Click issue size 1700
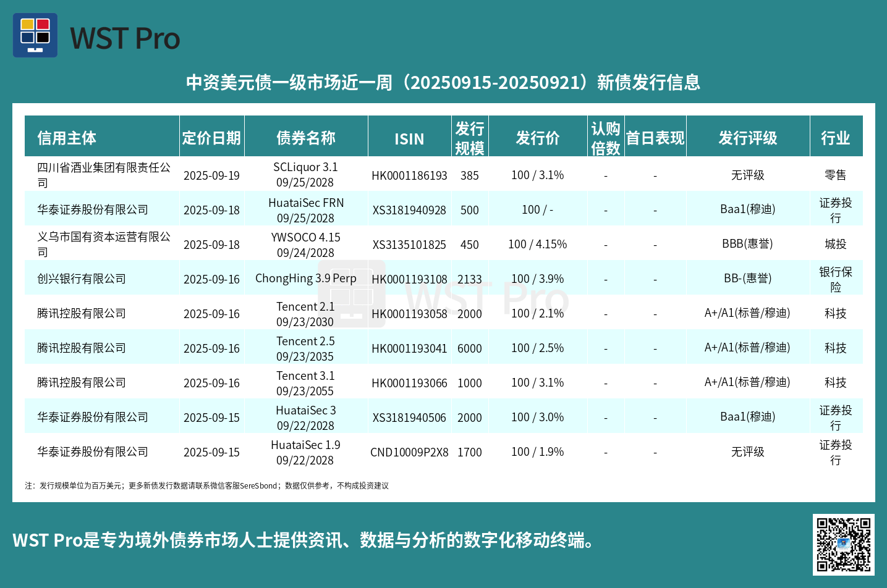Viewport: 887px width, 588px height. click(x=470, y=452)
